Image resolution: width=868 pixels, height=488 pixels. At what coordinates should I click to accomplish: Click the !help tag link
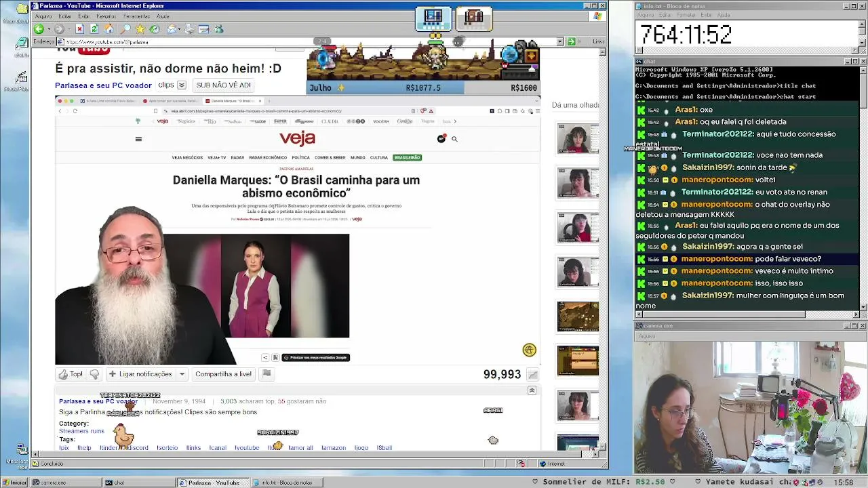[x=84, y=448]
